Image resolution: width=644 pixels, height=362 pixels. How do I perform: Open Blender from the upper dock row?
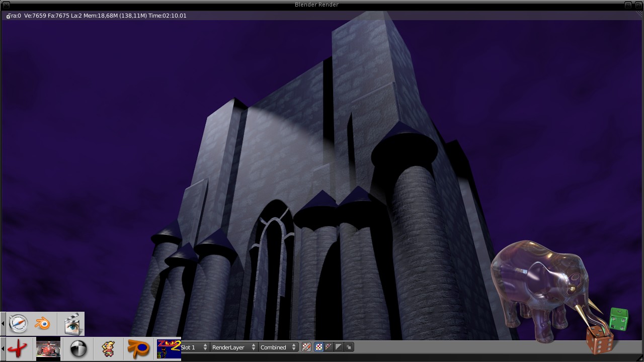[43, 324]
